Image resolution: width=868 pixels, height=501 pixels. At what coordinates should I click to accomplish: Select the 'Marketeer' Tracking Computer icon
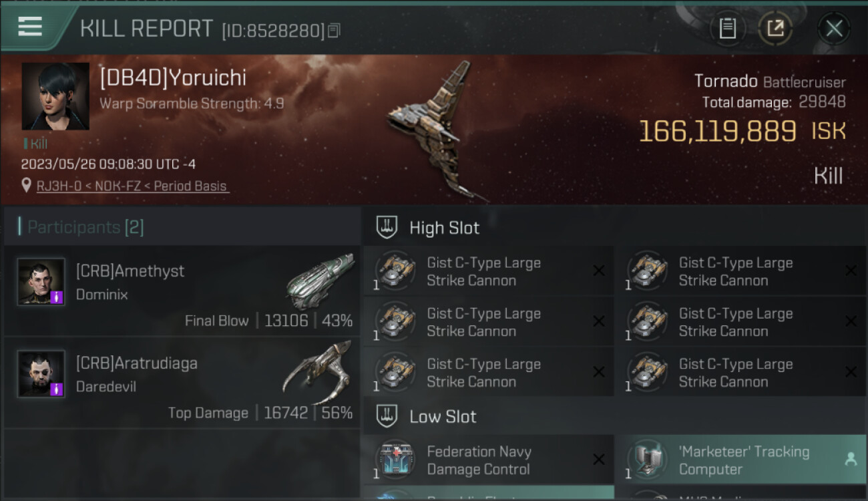click(646, 460)
